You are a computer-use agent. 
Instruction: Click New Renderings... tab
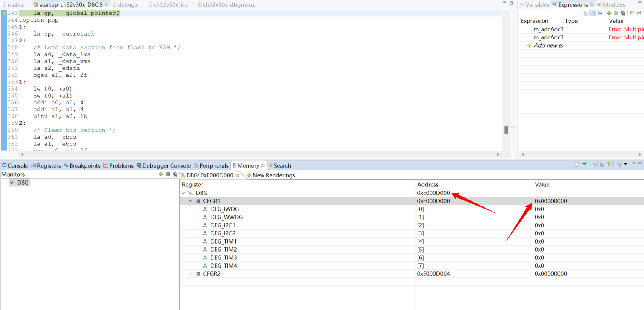tap(273, 175)
